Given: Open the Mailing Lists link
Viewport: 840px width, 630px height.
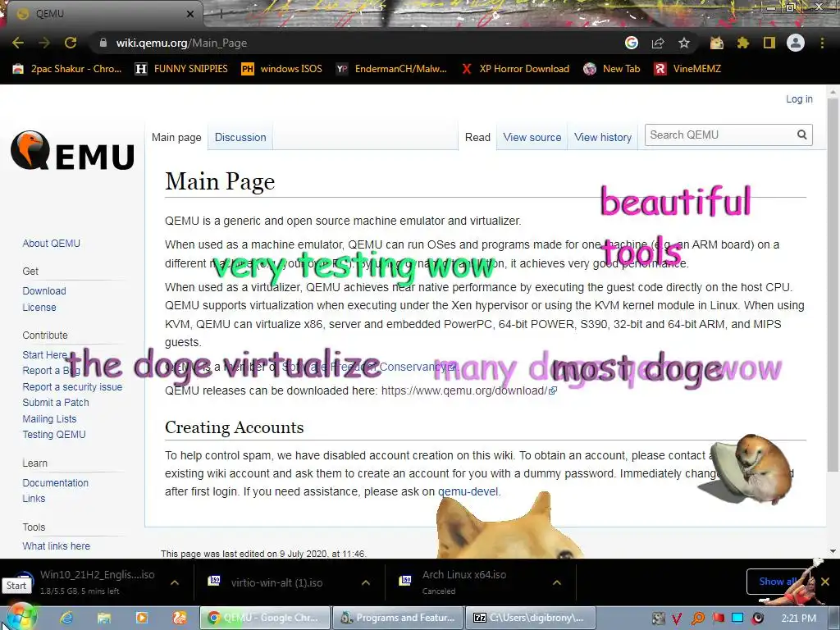Looking at the screenshot, I should (49, 419).
